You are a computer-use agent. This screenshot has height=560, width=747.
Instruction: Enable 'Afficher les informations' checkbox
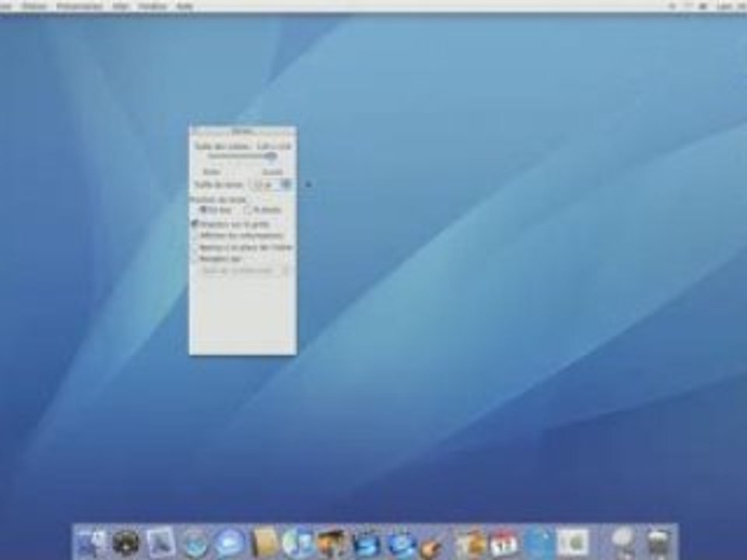click(195, 236)
